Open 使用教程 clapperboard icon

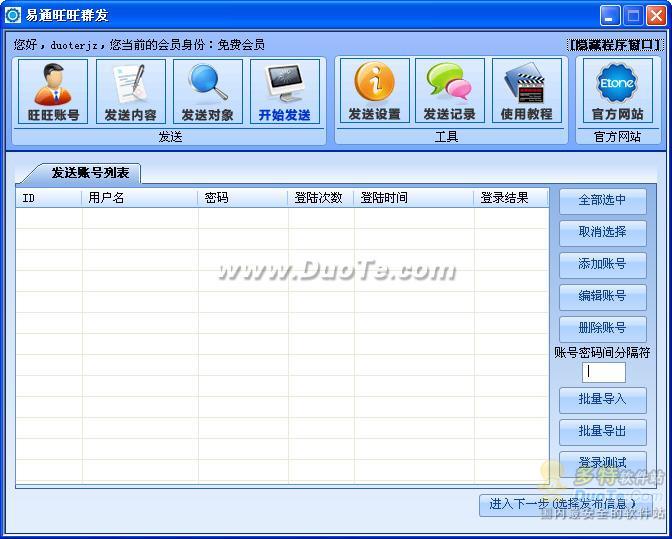click(x=527, y=91)
